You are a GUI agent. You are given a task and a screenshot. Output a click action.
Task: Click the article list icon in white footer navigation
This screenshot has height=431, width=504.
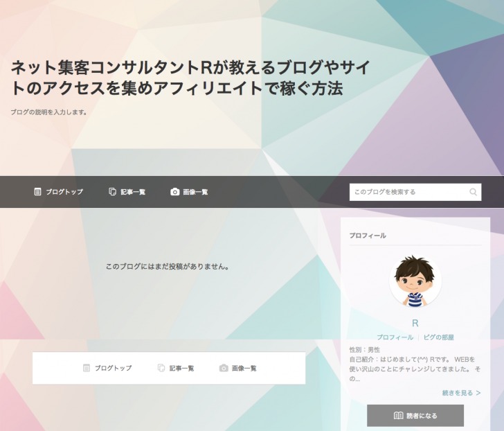point(161,368)
